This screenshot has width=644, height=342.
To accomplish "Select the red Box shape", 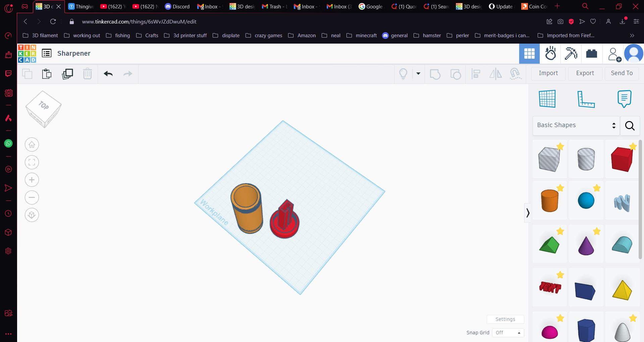I will (x=622, y=159).
